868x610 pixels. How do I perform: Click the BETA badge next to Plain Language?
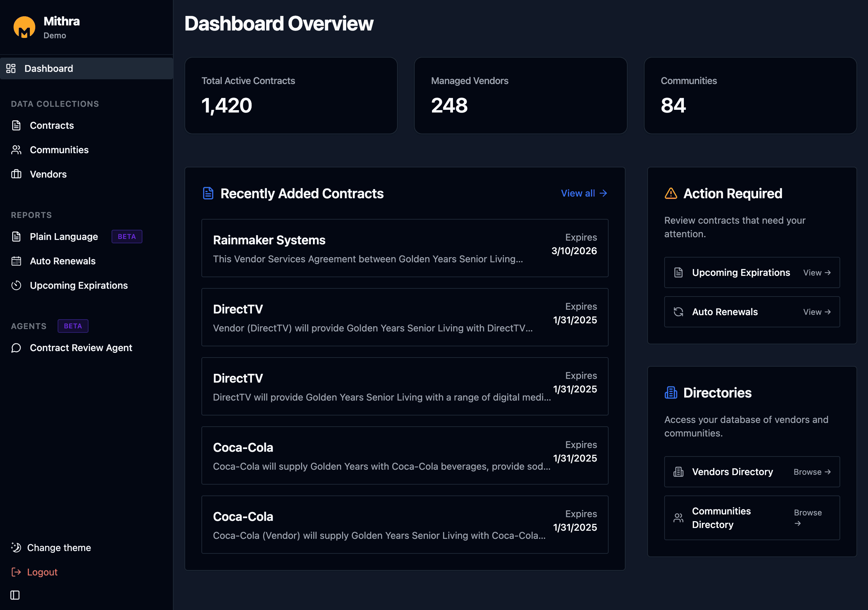point(127,237)
